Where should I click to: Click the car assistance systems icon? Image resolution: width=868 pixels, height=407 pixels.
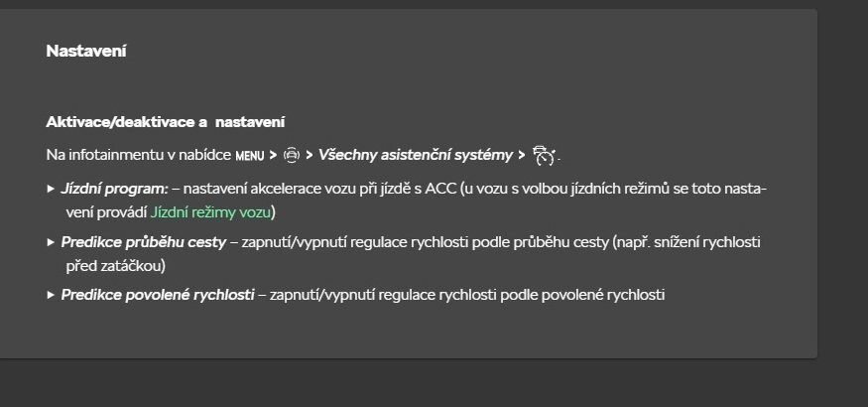point(292,155)
